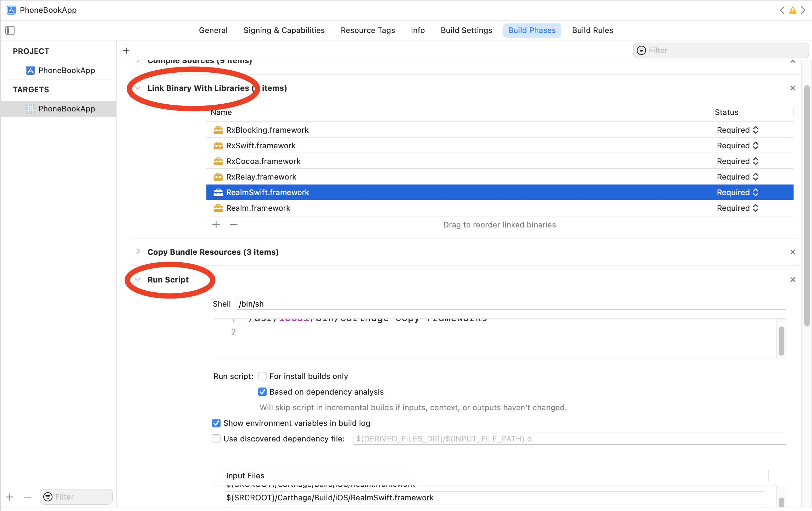
Task: Select RealmSwift.framework input file path
Action: click(495, 498)
